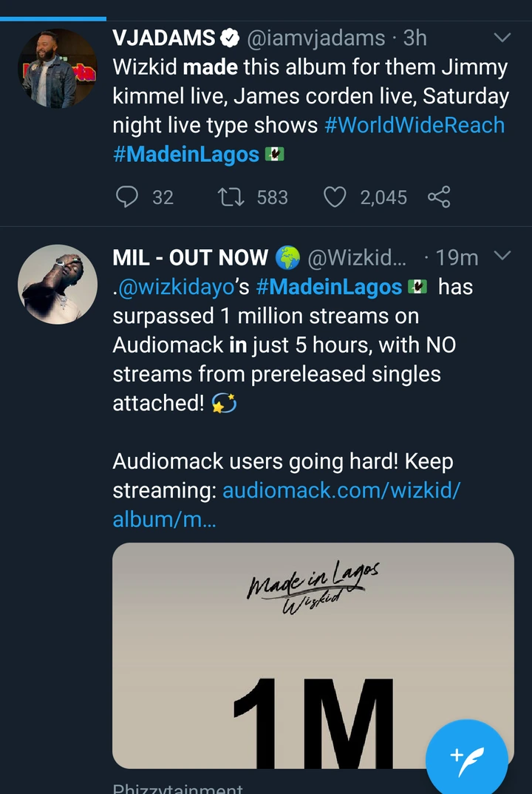The height and width of the screenshot is (794, 532).
Task: Open #MadeinLagos hashtag in MIL tweet
Action: click(329, 287)
